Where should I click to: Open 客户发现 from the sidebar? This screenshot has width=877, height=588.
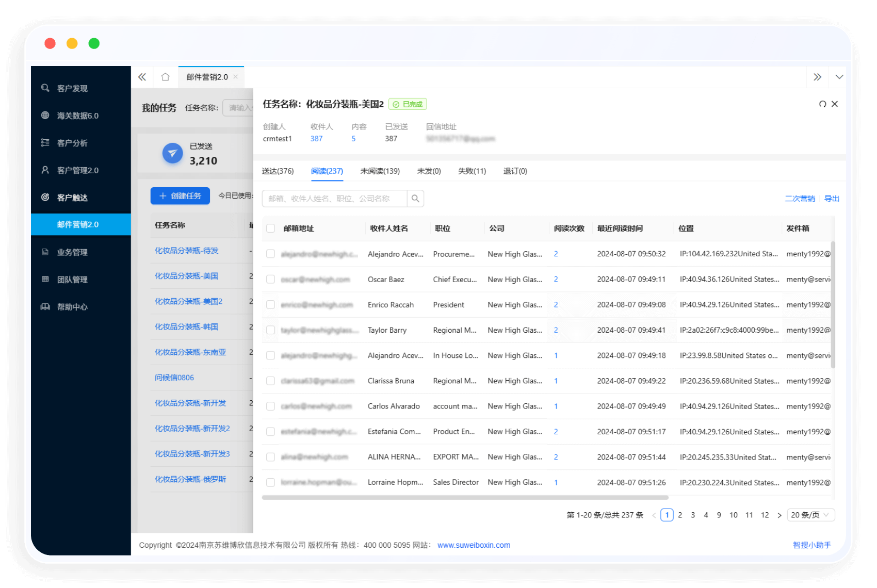tap(72, 88)
